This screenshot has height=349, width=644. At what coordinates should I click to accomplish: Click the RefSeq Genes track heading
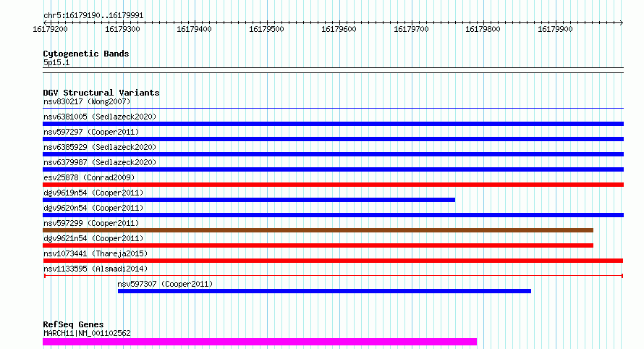[x=73, y=324]
